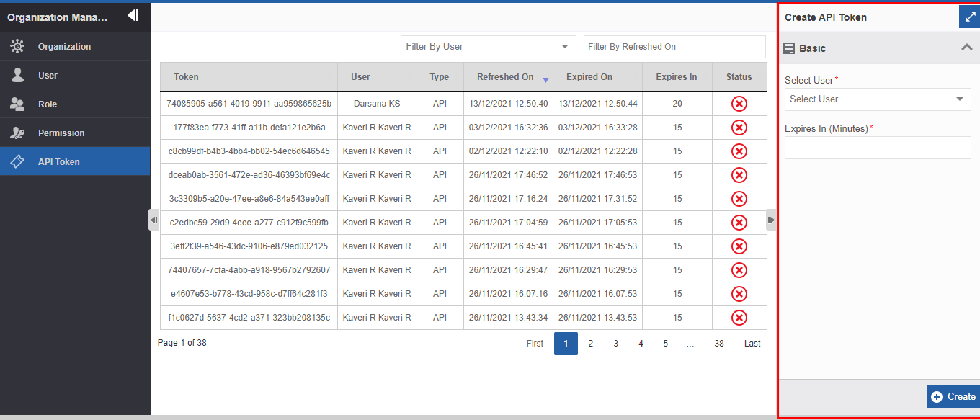Click the right panel collapse handle
This screenshot has width=980, height=420.
[772, 220]
